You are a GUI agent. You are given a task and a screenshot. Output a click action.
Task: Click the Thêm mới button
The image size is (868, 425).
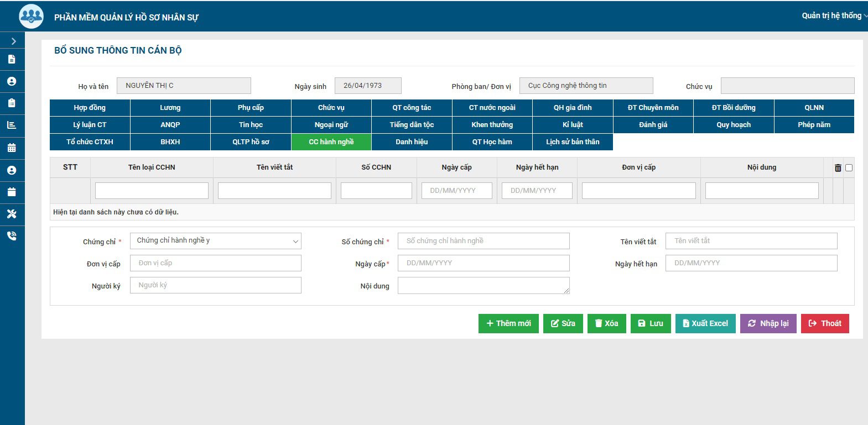(508, 323)
